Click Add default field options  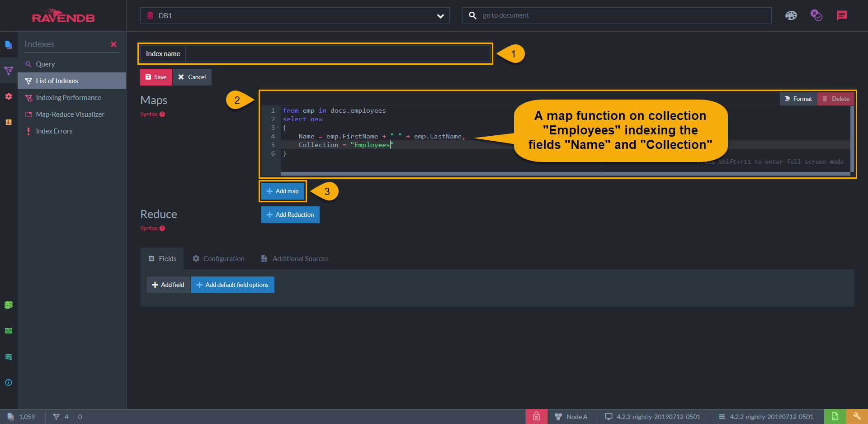233,285
